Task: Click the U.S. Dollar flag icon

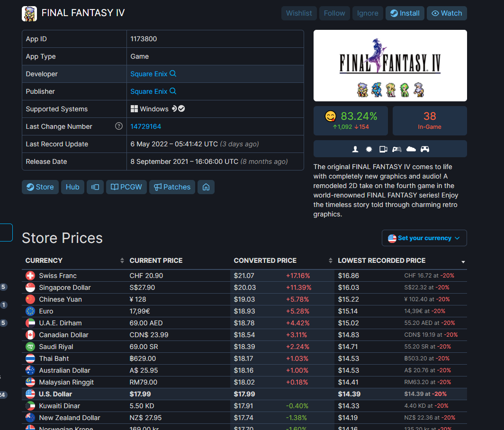Action: tap(30, 394)
